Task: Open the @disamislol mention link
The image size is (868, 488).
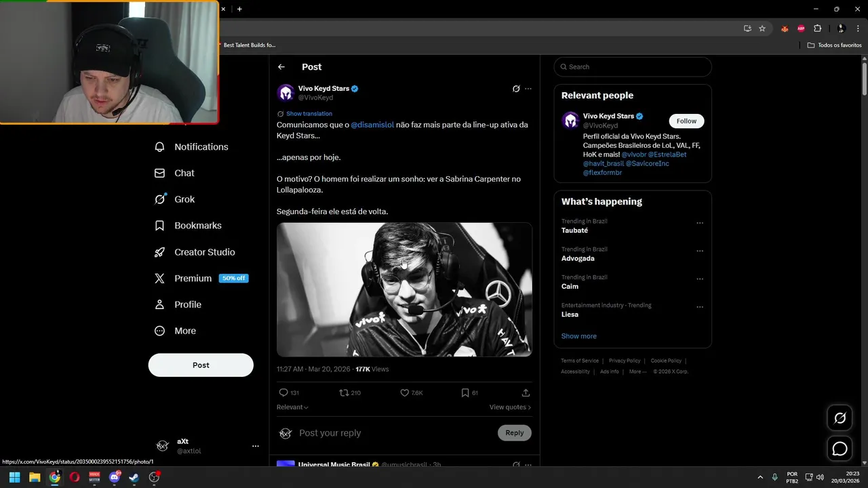Action: click(372, 125)
